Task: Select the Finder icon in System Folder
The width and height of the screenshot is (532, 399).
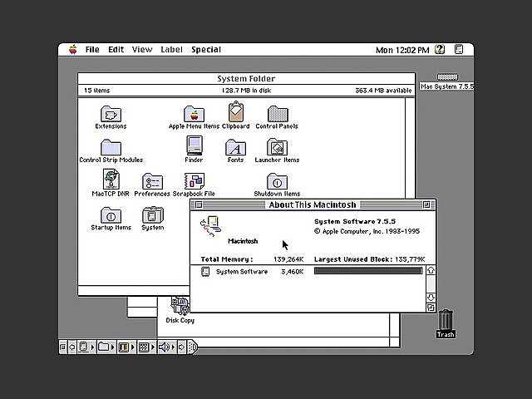Action: coord(195,145)
